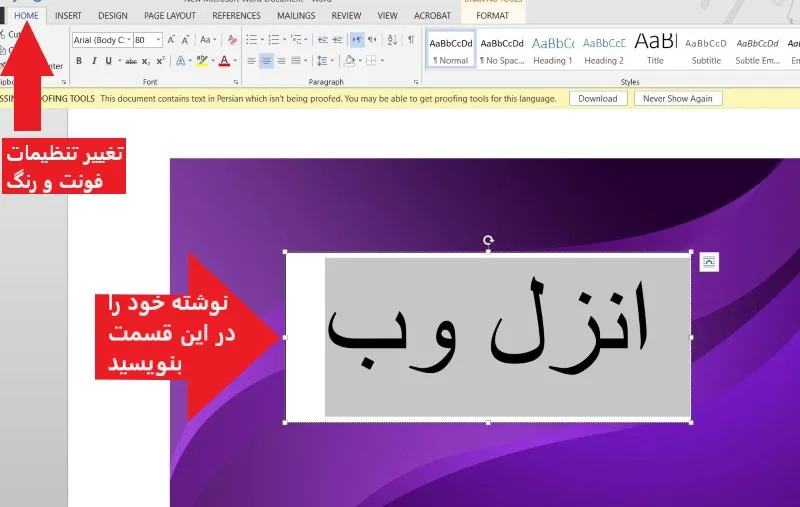The height and width of the screenshot is (507, 800).
Task: Open the Font dialog launcher
Action: coord(236,82)
